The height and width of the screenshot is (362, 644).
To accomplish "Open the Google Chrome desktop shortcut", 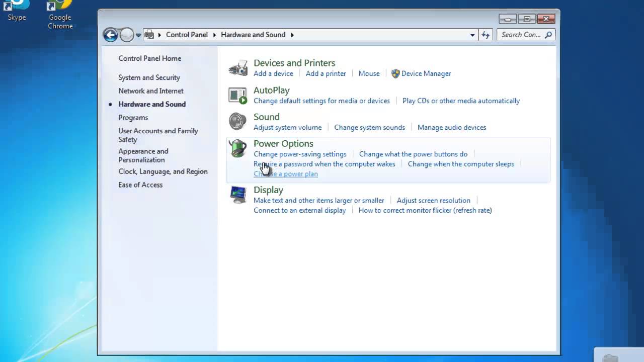I will click(x=60, y=15).
